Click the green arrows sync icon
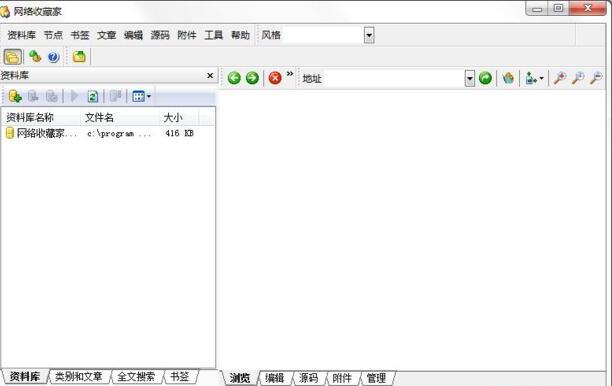 pos(35,57)
